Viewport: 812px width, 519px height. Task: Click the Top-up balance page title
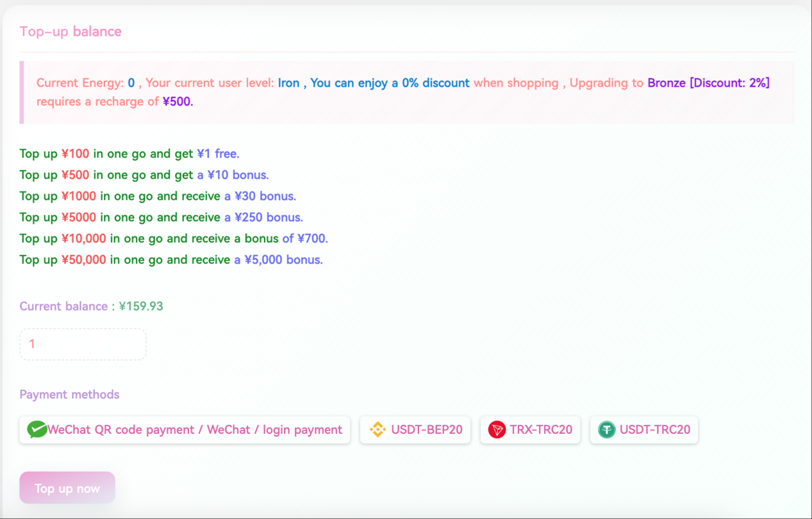tap(70, 31)
